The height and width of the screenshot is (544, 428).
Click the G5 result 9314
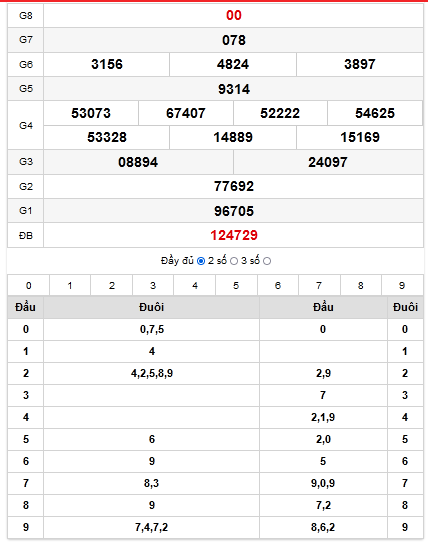pyautogui.click(x=234, y=89)
